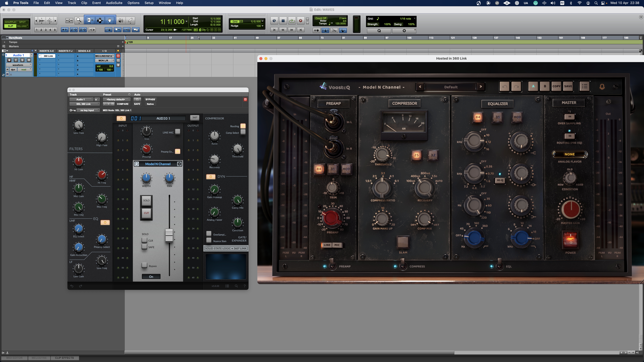The height and width of the screenshot is (362, 644).
Task: Click the VoosteQ redo arrow button
Action: pyautogui.click(x=516, y=86)
